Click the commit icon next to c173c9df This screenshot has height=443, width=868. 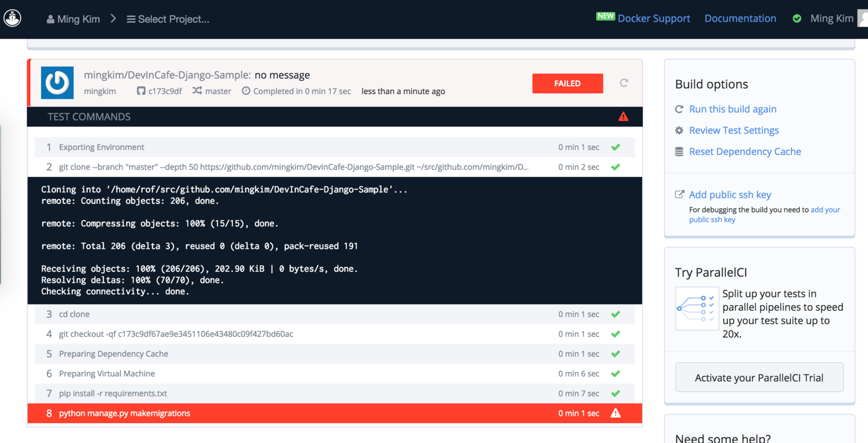(x=141, y=91)
